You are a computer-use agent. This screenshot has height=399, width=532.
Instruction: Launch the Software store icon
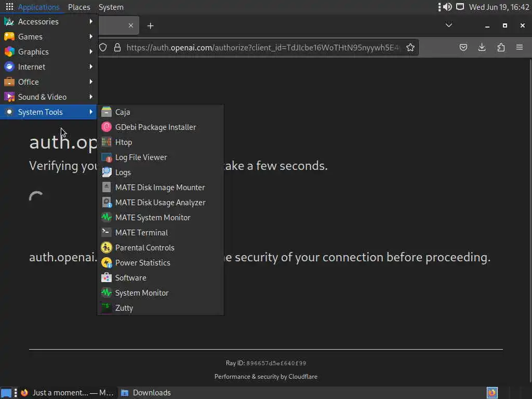106,277
